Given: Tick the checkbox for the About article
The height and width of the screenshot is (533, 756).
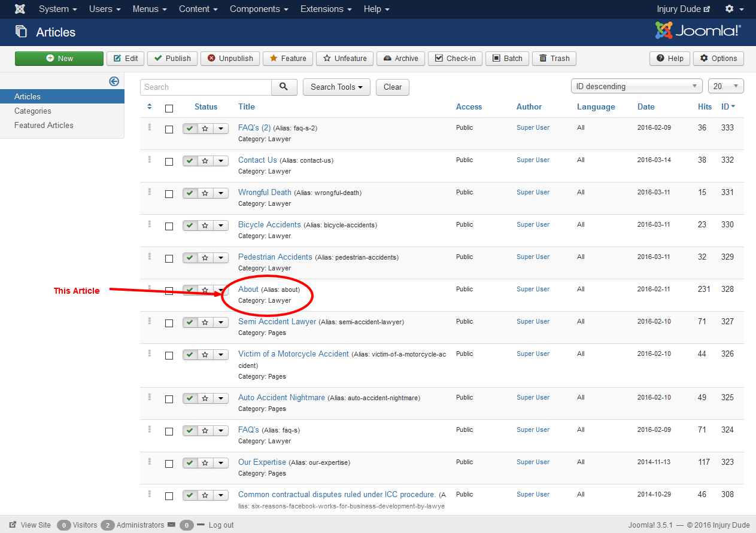Looking at the screenshot, I should point(169,291).
